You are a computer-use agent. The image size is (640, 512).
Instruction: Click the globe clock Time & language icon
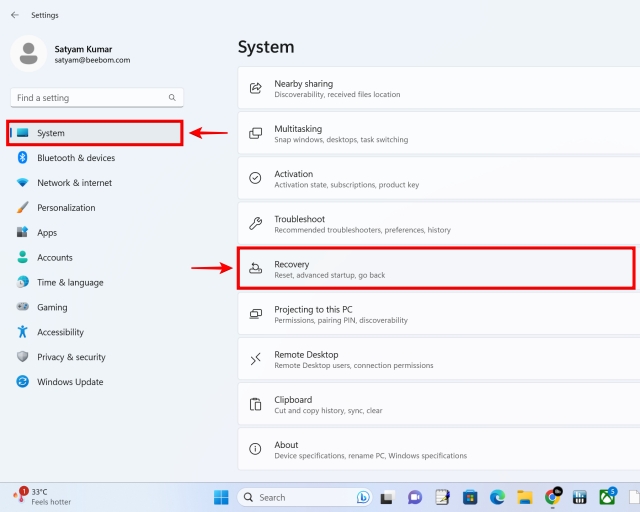(22, 282)
